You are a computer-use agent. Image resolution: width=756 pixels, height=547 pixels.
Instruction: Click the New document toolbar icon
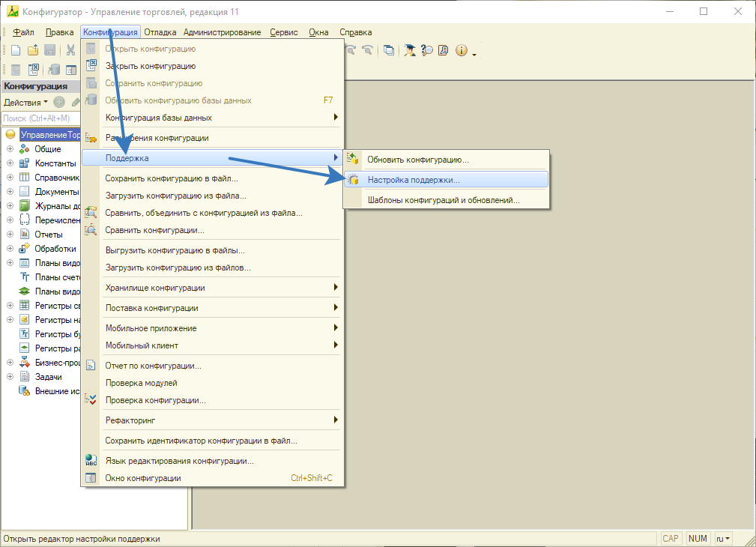16,50
